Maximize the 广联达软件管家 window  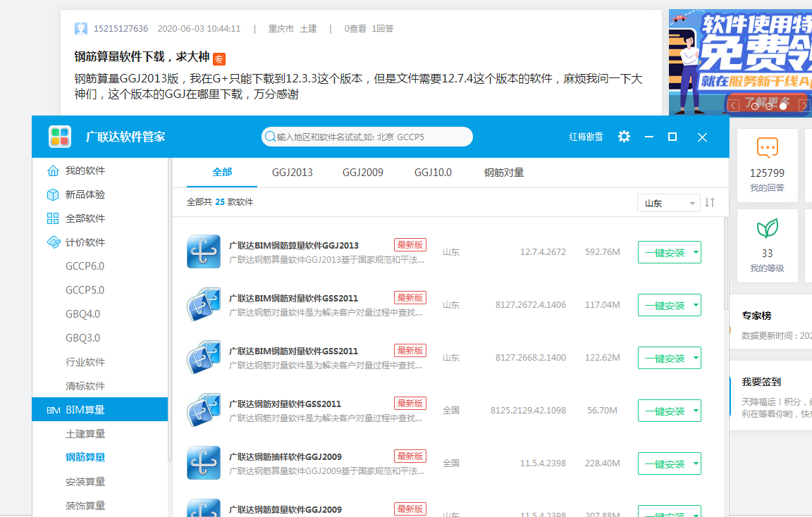click(x=672, y=137)
